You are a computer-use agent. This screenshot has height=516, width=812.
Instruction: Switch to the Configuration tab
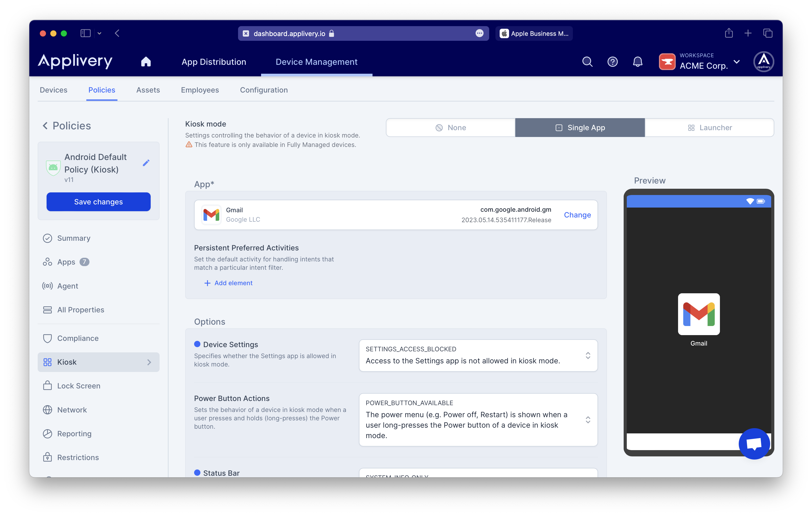pos(264,90)
